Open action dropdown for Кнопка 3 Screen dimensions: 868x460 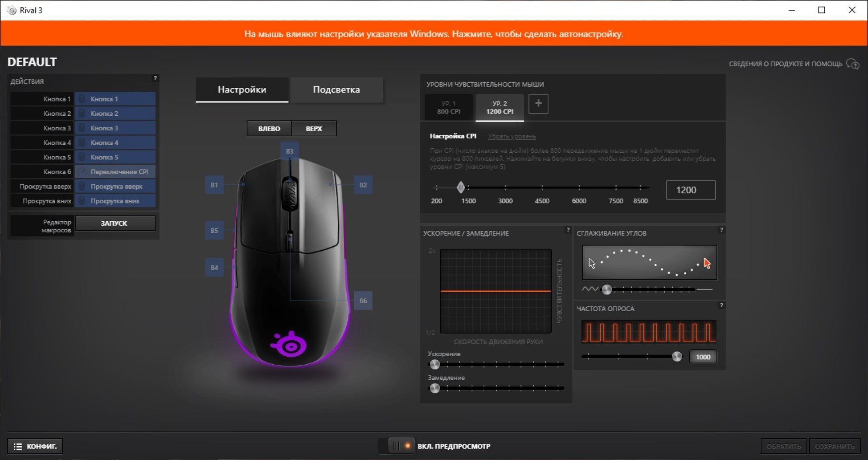tap(115, 128)
